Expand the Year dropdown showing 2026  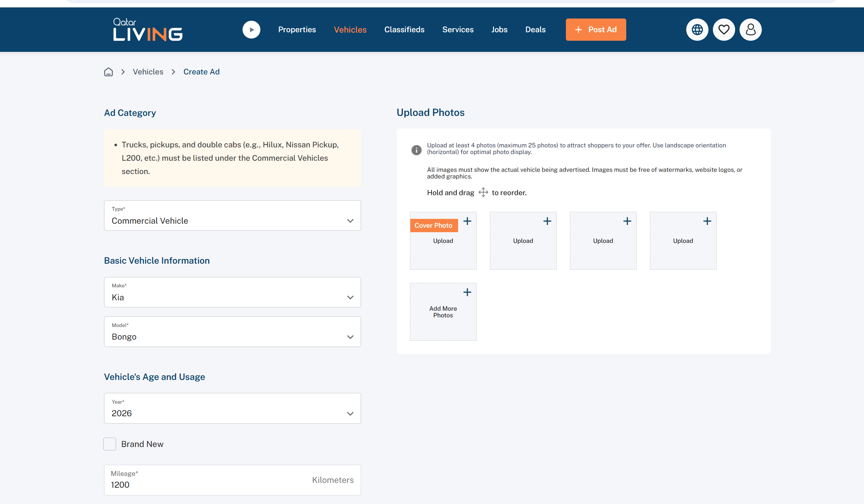click(x=233, y=408)
